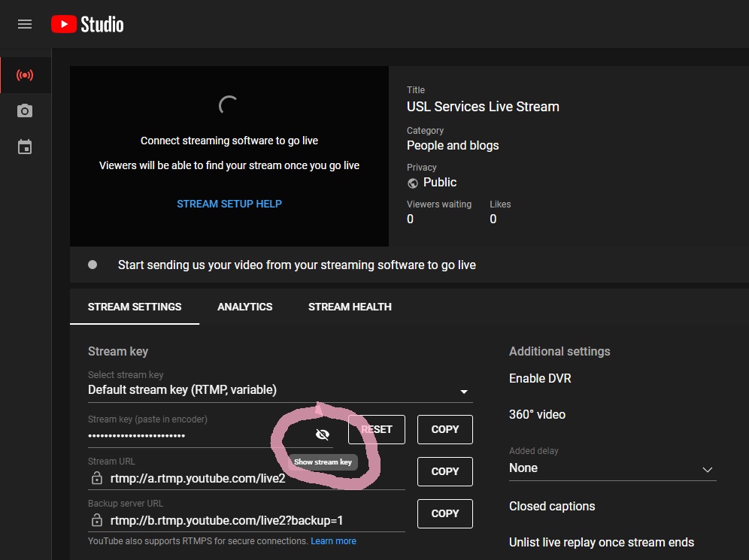Screen dimensions: 749x560
Task: Click the Closed captions setting
Action: [x=552, y=506]
